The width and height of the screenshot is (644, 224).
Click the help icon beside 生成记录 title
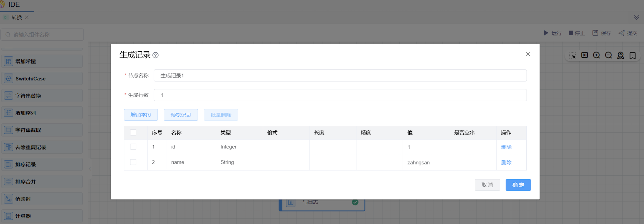[x=155, y=55]
